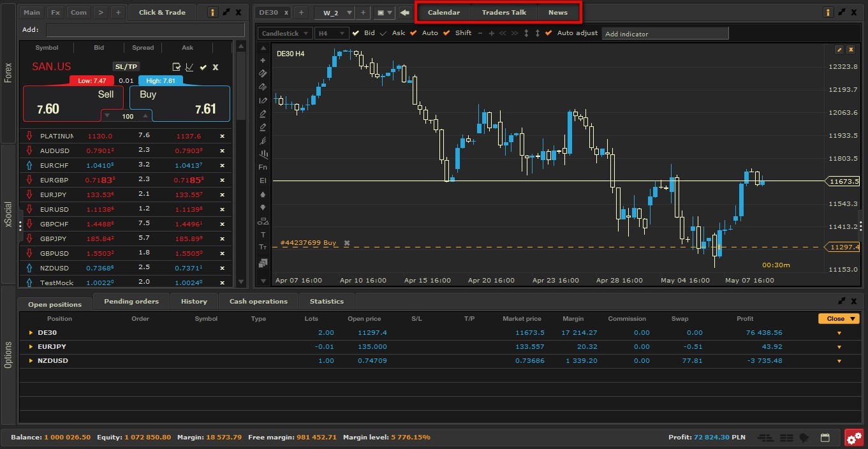The width and height of the screenshot is (868, 449).
Task: Select the T text label tool
Action: point(263,235)
